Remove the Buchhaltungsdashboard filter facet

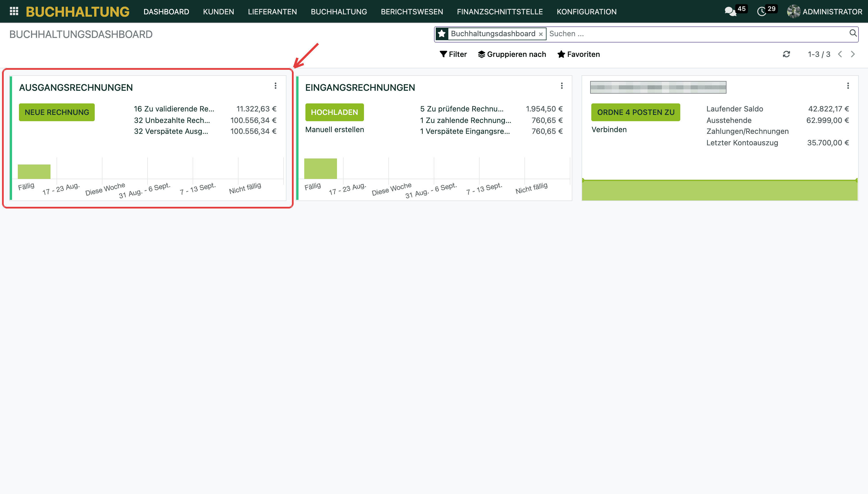coord(541,34)
